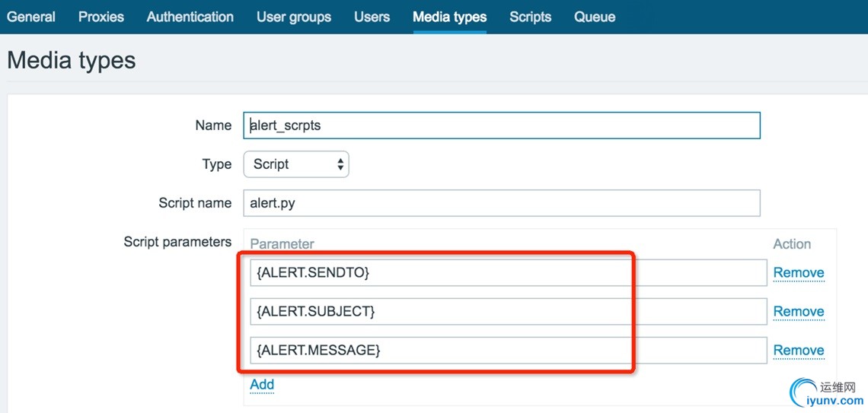Click the iyunv.com watermark logo
Viewport: 868px width, 413px height.
click(x=826, y=390)
